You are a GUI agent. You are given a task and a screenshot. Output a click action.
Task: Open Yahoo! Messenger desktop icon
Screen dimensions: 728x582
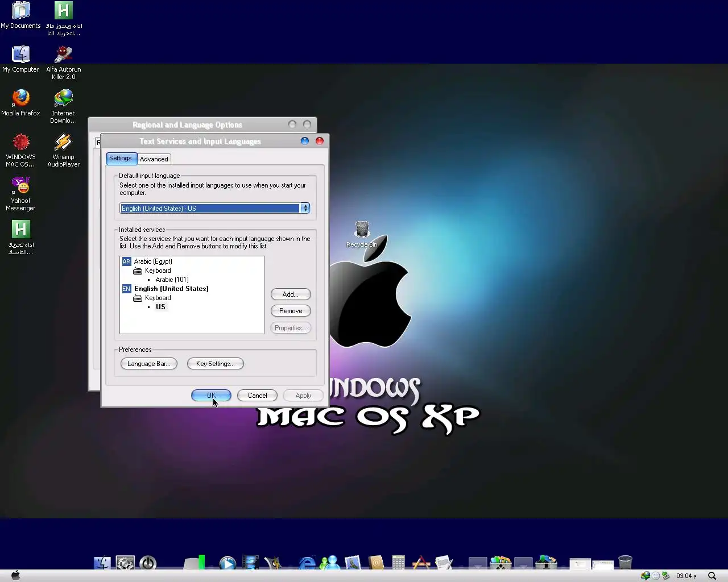20,194
